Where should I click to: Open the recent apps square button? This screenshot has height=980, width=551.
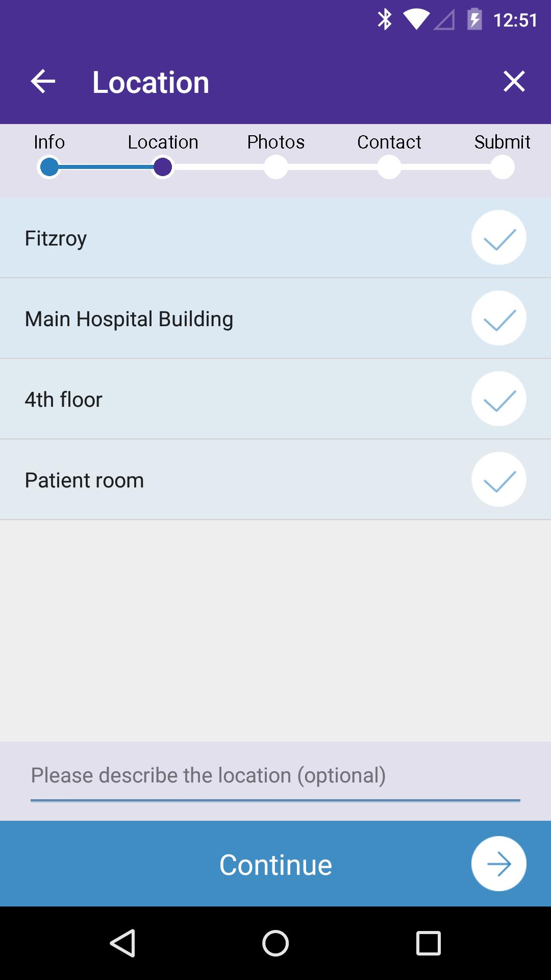point(428,943)
